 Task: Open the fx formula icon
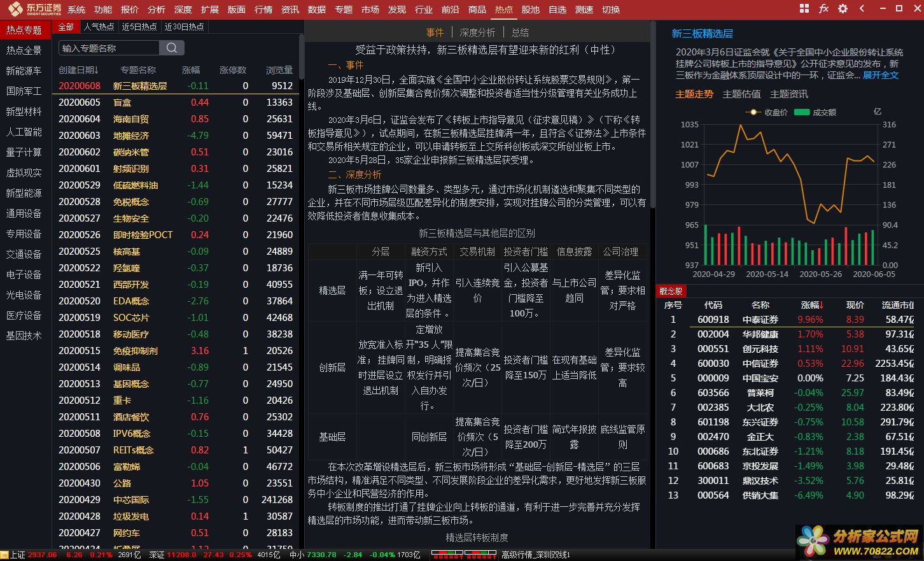click(x=823, y=9)
